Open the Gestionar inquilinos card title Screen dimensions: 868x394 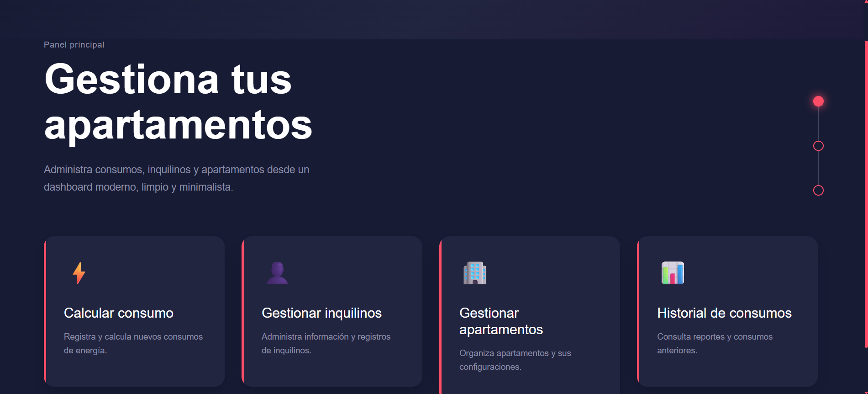[321, 313]
